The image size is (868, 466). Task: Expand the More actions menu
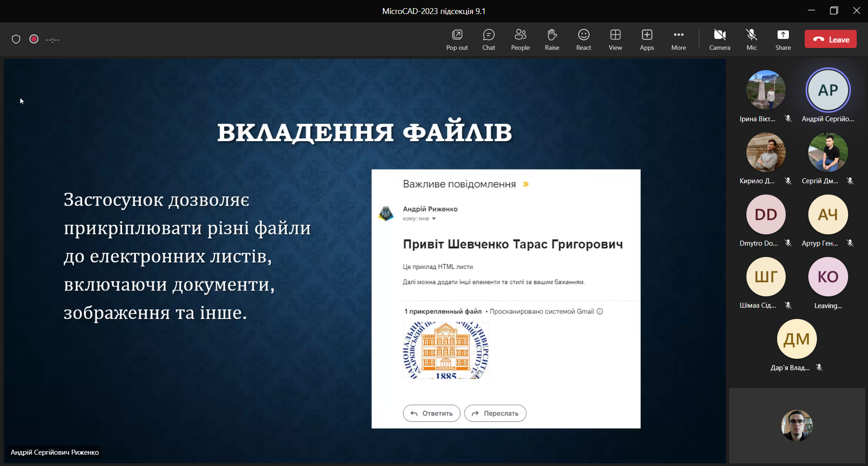678,39
